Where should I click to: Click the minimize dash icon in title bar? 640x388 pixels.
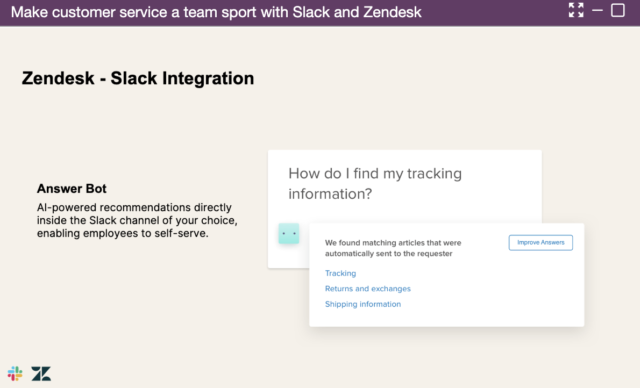tap(597, 10)
